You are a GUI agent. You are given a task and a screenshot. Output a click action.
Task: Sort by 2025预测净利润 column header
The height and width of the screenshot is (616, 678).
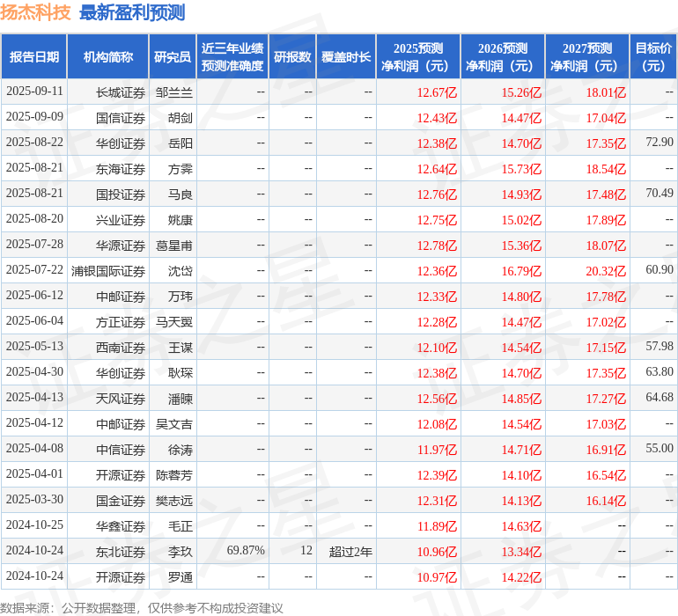[418, 56]
